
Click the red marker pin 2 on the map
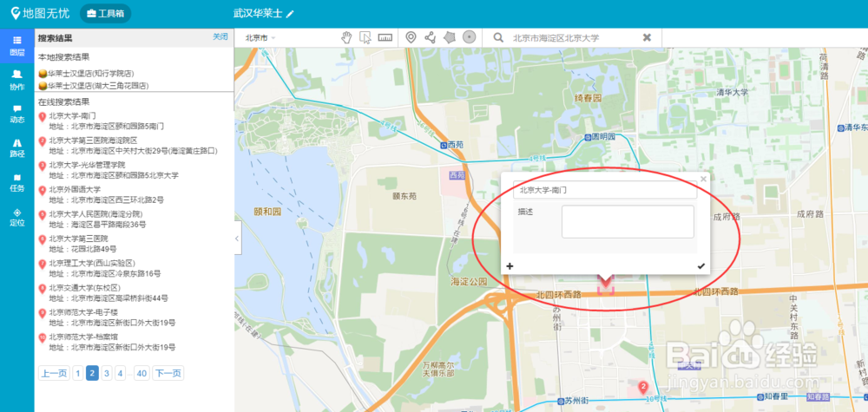643,388
